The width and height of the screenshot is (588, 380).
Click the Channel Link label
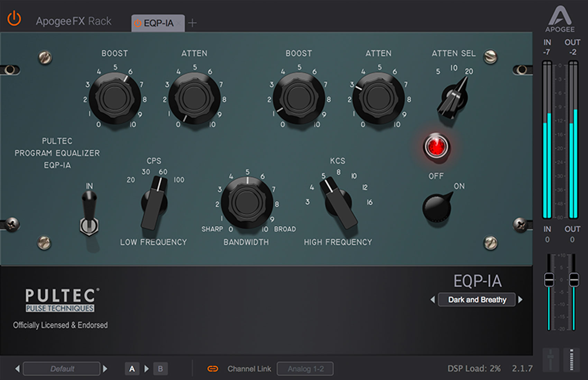(249, 369)
